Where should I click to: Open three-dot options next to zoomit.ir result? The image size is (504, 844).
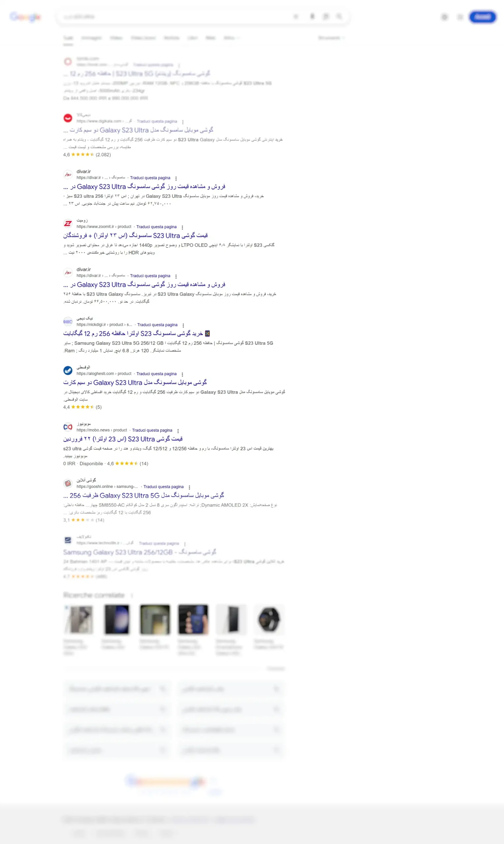pos(182,227)
